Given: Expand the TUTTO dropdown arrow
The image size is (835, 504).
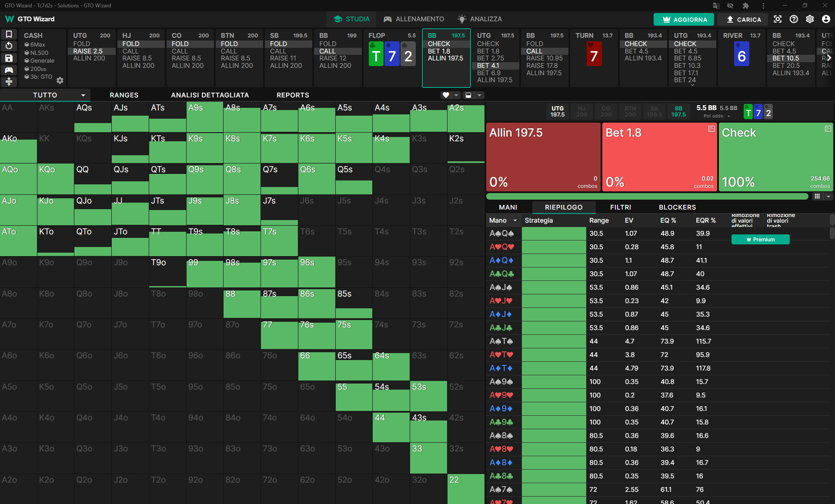Looking at the screenshot, I should click(x=83, y=95).
